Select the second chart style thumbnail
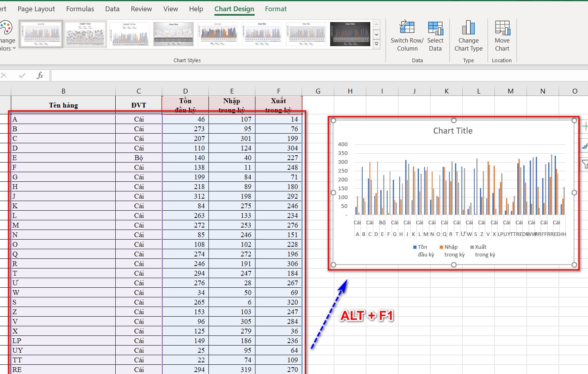Screen dimensions: 588x374 [85, 34]
